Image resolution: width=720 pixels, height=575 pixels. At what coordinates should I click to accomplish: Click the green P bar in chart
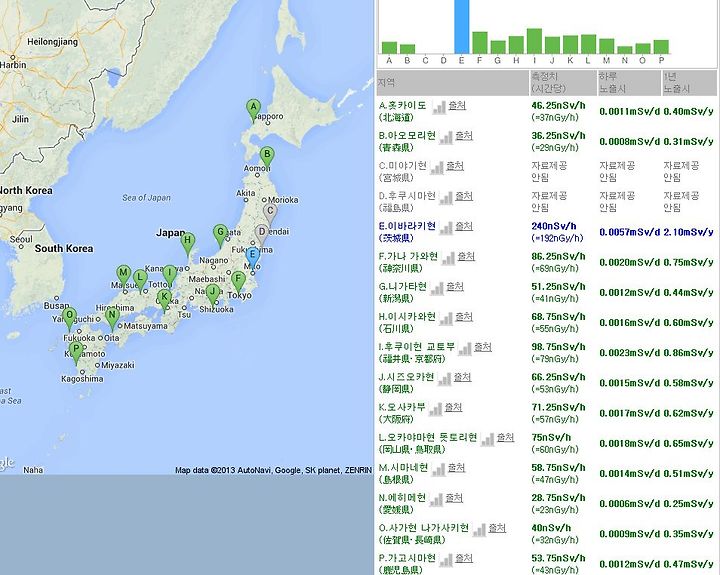point(661,47)
